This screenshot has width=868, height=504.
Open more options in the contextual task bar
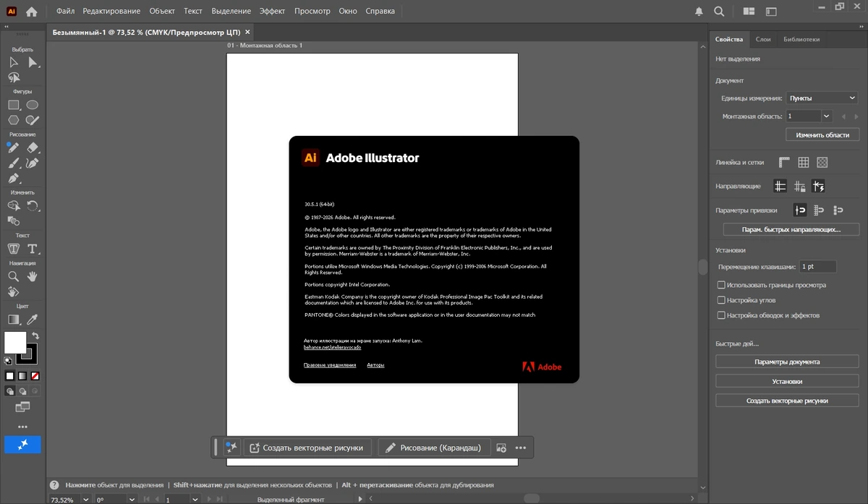pos(521,448)
